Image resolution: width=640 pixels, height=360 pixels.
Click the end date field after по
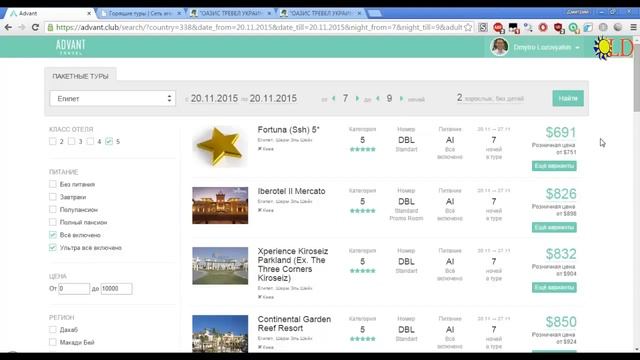[x=273, y=98]
